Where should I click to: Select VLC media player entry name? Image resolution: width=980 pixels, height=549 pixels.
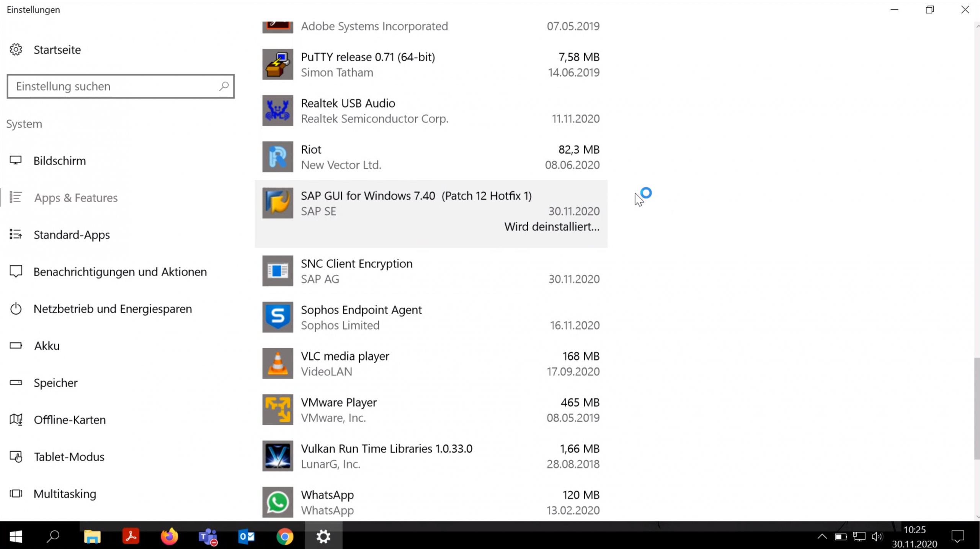[345, 356]
